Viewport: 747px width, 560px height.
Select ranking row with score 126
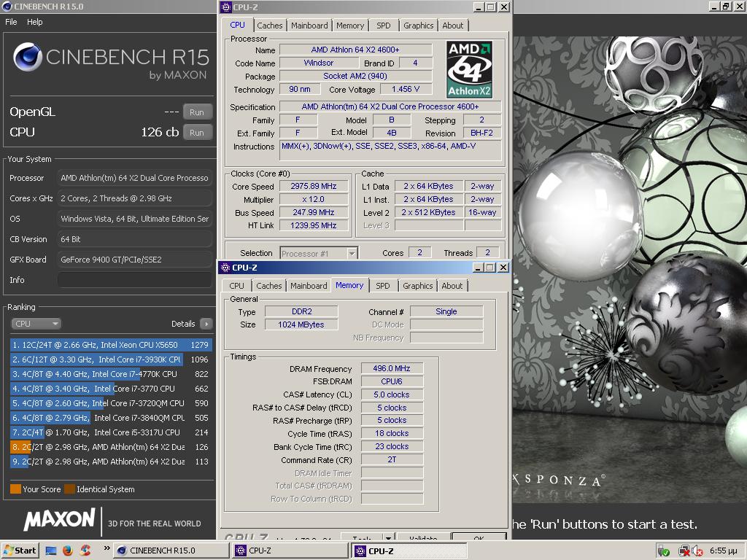pos(111,447)
